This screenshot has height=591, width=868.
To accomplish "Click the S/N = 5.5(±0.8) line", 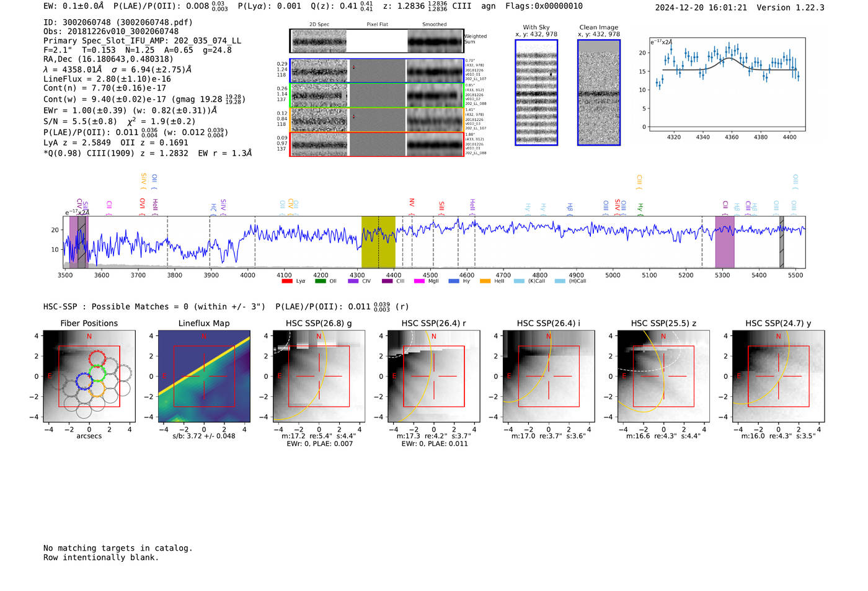I will coord(120,122).
